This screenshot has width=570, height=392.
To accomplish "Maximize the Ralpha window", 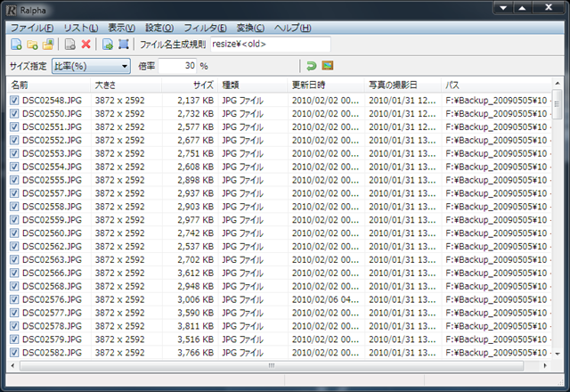I will pos(523,8).
